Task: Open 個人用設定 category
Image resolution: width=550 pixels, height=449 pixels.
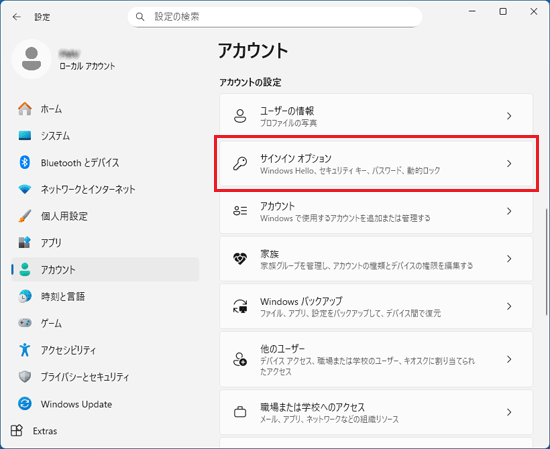Action: click(x=105, y=216)
